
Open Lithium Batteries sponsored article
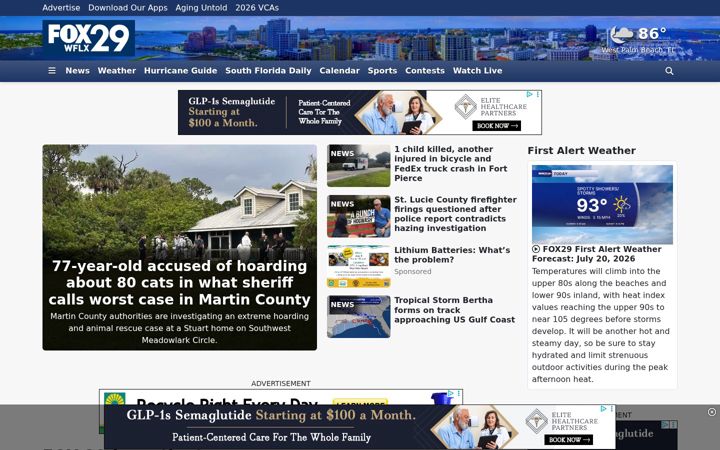pyautogui.click(x=452, y=255)
